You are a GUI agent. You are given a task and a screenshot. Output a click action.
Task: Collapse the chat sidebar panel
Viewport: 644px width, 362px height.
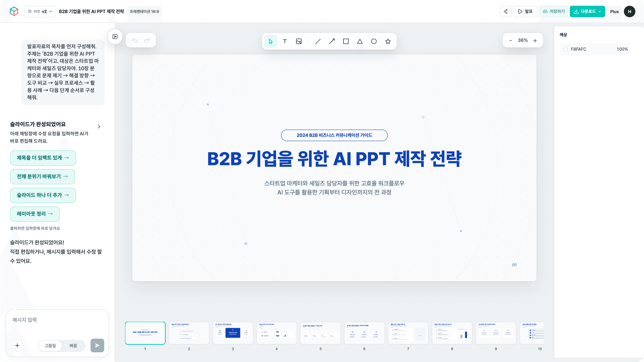tap(115, 37)
